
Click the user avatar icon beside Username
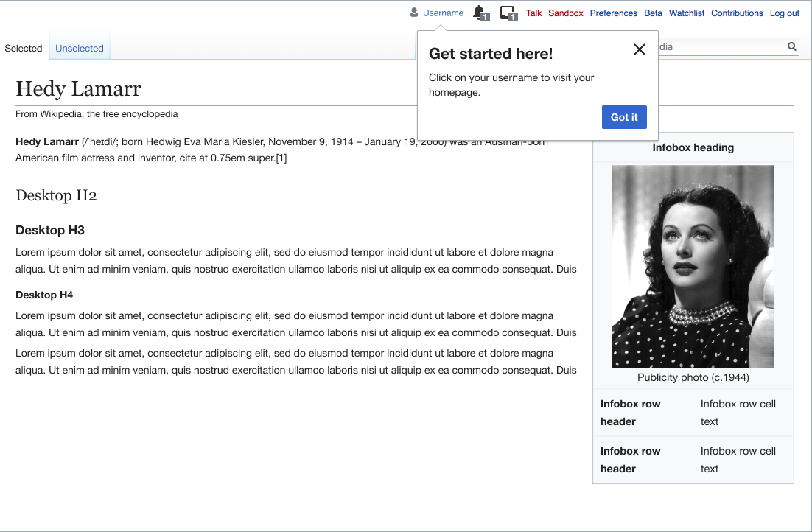414,13
